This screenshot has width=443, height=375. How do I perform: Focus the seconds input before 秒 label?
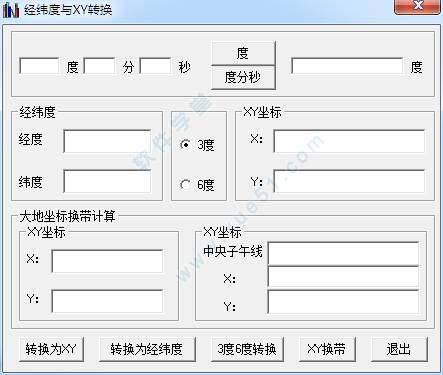click(x=155, y=66)
